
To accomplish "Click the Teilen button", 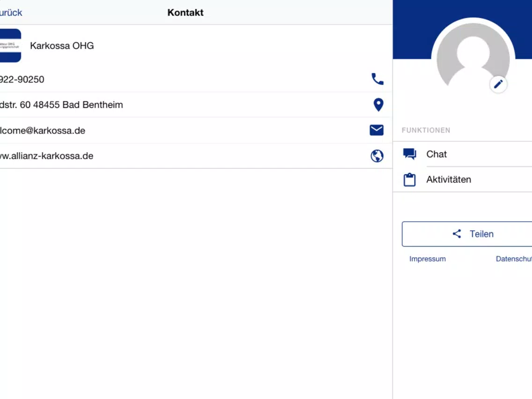I will 467,234.
